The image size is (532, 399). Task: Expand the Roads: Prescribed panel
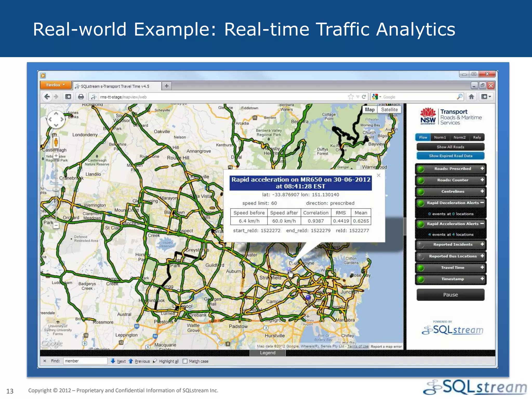tap(482, 168)
